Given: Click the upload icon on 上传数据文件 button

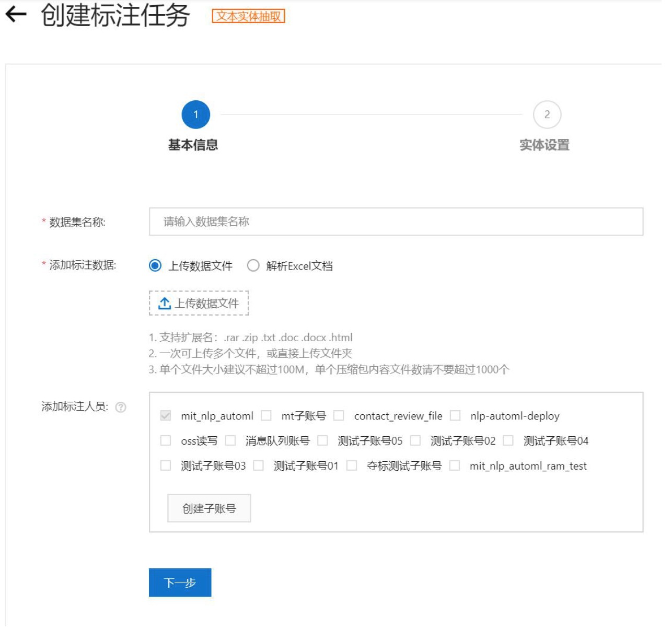Looking at the screenshot, I should [164, 302].
